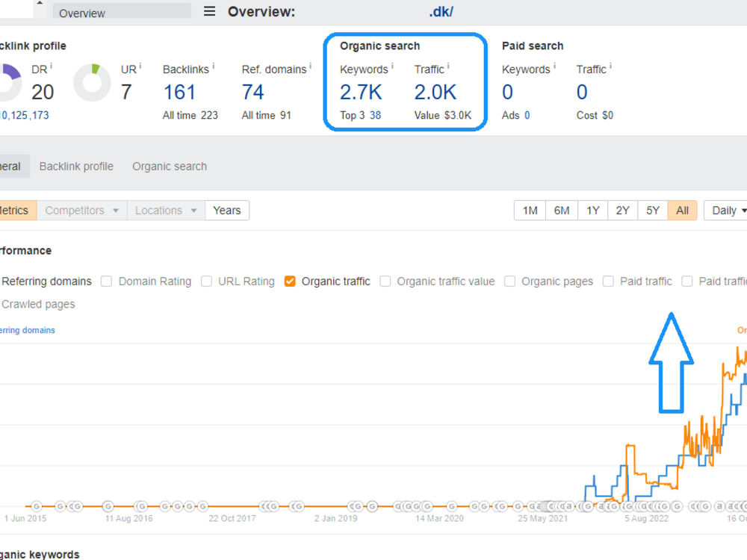
Task: Click the Backlinks info icon
Action: point(214,66)
